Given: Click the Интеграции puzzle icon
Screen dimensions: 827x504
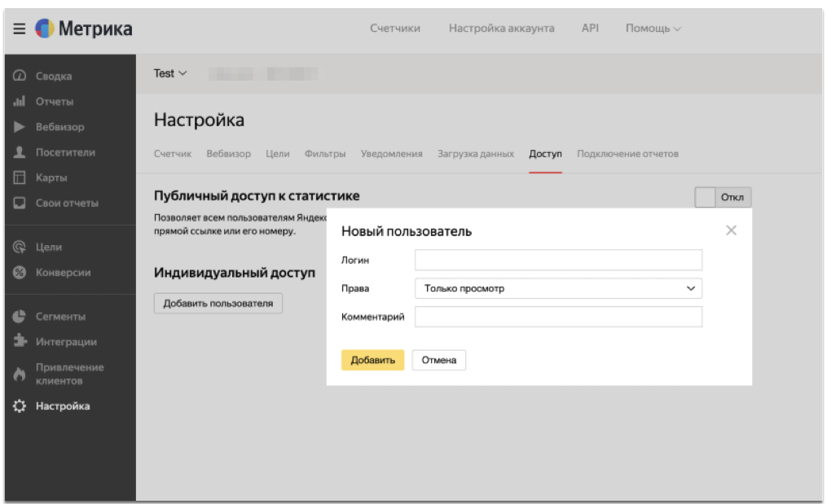Looking at the screenshot, I should coord(20,342).
